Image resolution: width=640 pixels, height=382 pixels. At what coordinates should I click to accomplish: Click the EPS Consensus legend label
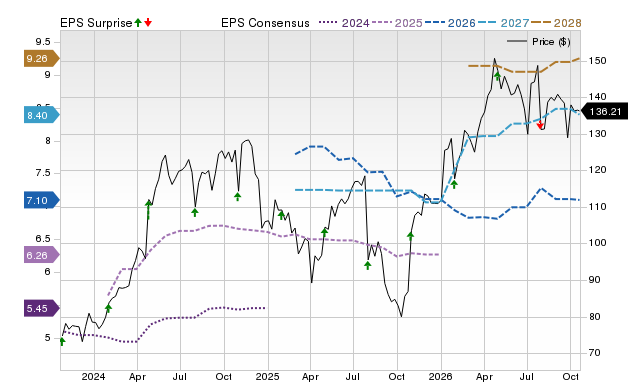tap(265, 23)
